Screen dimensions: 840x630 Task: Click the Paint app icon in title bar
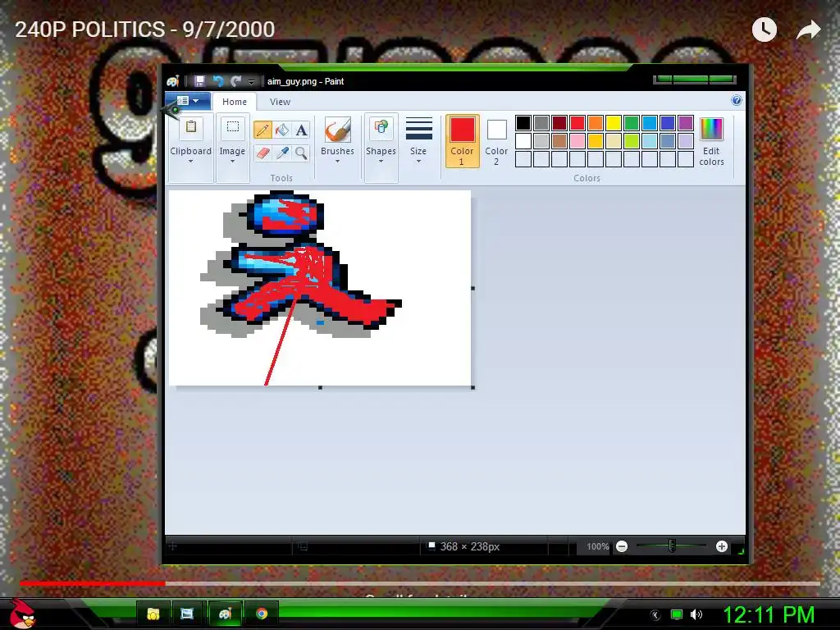tap(172, 81)
